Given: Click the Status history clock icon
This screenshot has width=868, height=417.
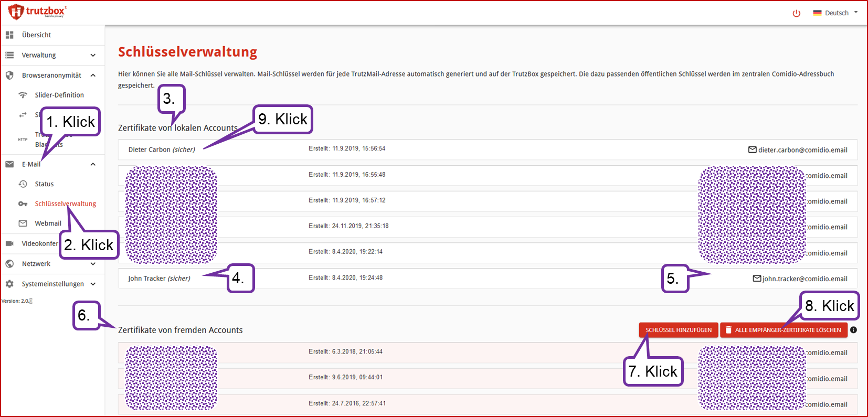Looking at the screenshot, I should click(x=23, y=184).
